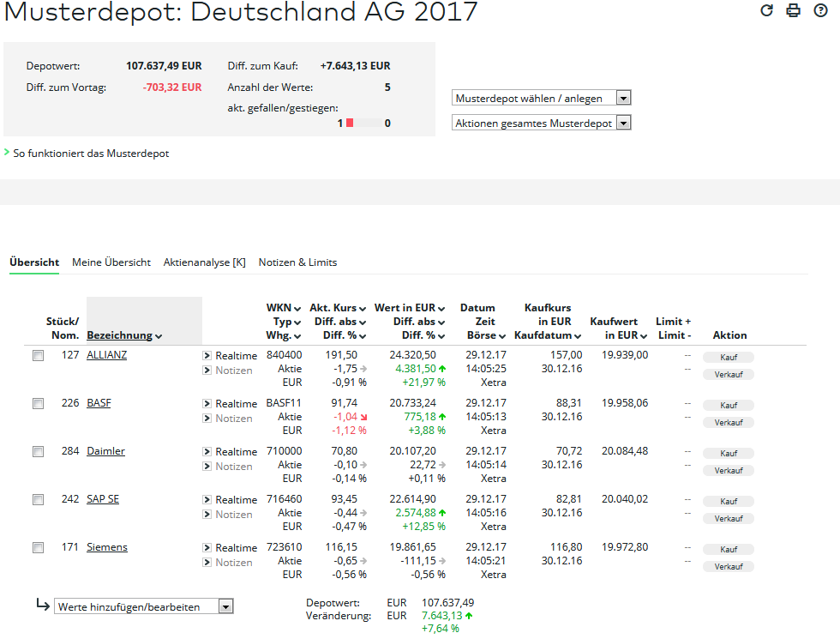Click green up arrow next to ALLIANZ 4.381,50
The image size is (840, 639).
pos(442,369)
